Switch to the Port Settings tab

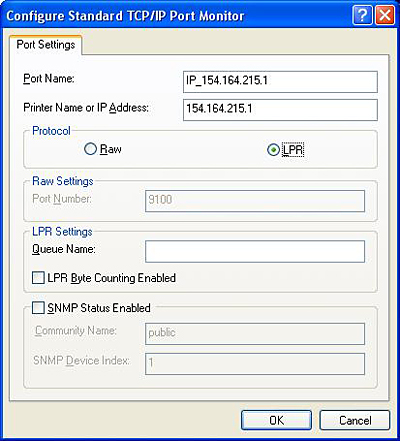tap(46, 45)
